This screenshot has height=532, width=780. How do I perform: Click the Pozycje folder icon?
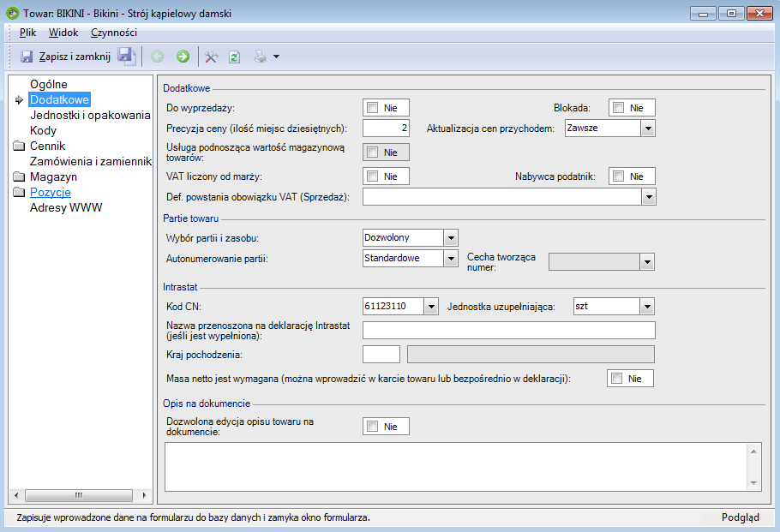[19, 192]
